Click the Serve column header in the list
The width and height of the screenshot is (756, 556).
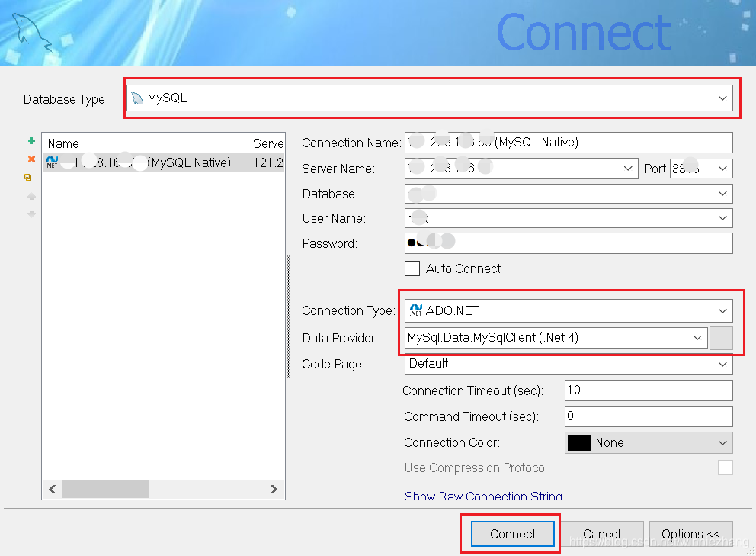(267, 143)
